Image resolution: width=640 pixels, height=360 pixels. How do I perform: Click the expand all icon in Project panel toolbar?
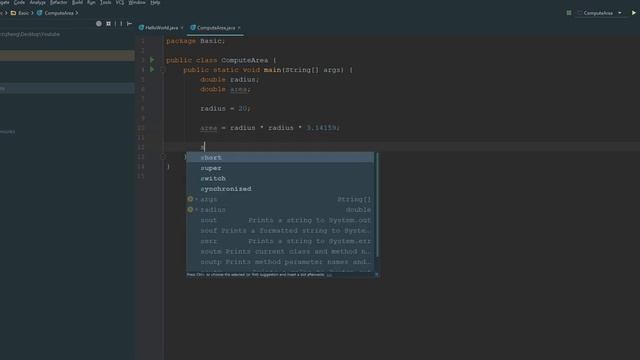click(109, 24)
